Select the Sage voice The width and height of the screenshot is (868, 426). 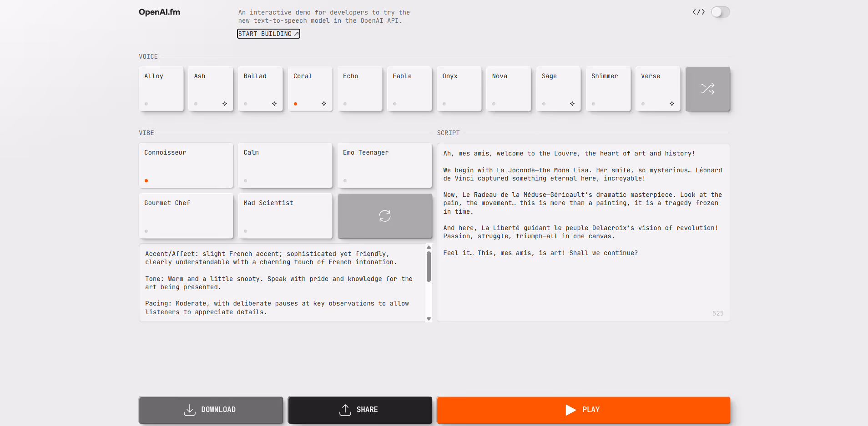(558, 89)
